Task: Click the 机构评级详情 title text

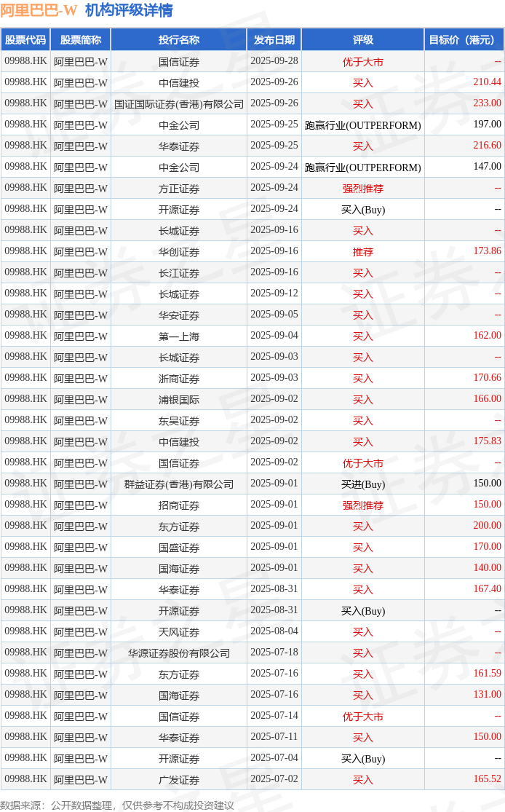Action: pos(129,10)
